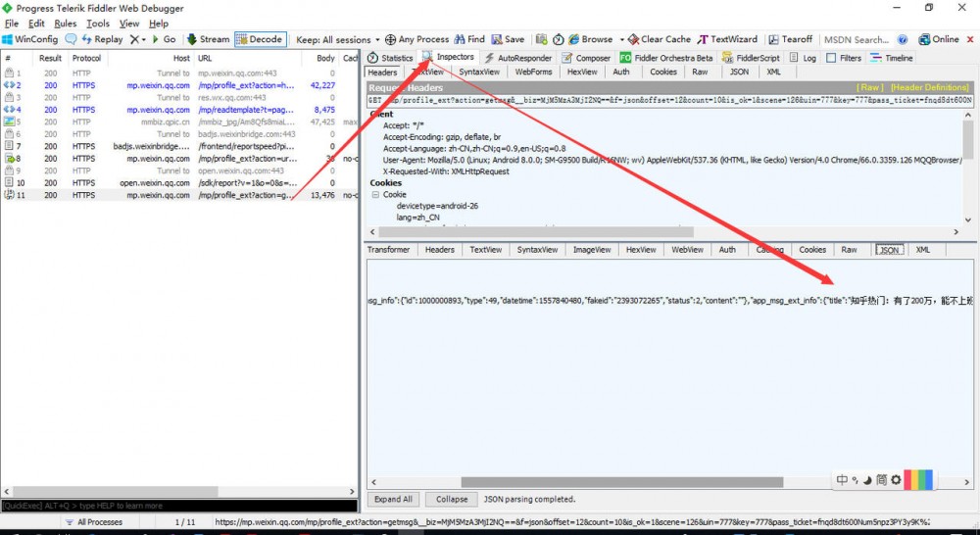Click the [Header Definitions] link
This screenshot has width=980, height=535.
[x=929, y=87]
